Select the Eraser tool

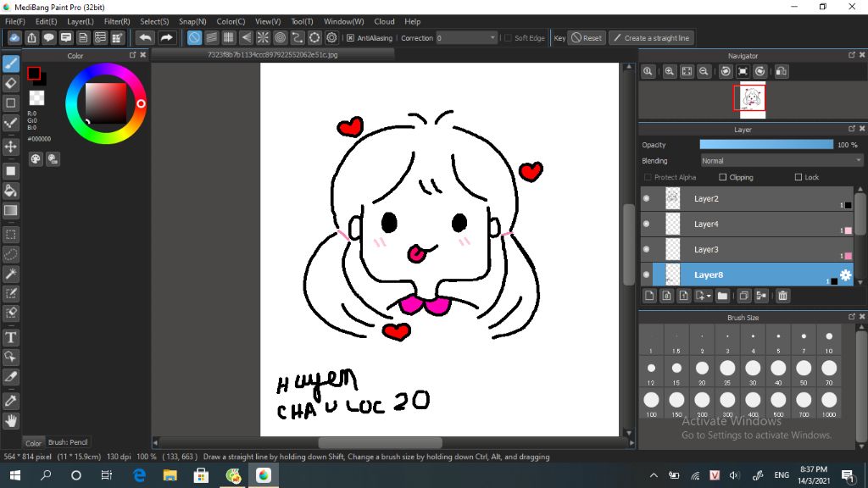11,84
